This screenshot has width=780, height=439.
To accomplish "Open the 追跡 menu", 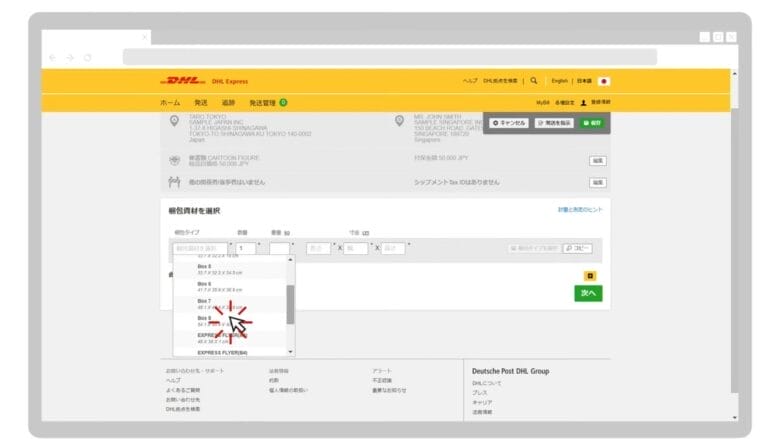I will (228, 102).
